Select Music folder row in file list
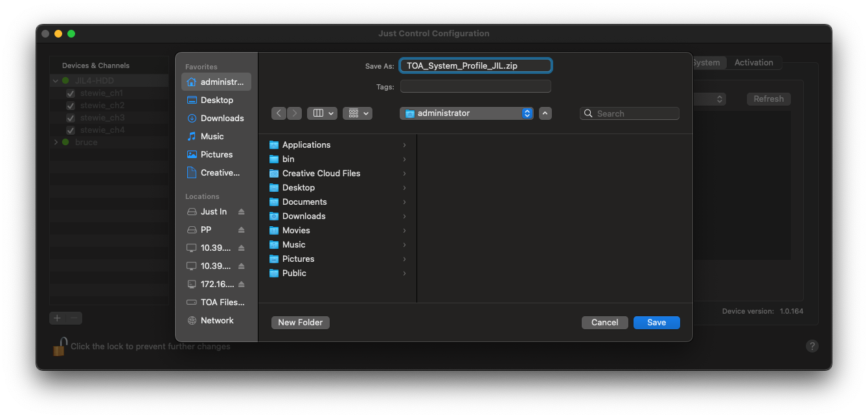This screenshot has width=868, height=418. click(x=337, y=244)
